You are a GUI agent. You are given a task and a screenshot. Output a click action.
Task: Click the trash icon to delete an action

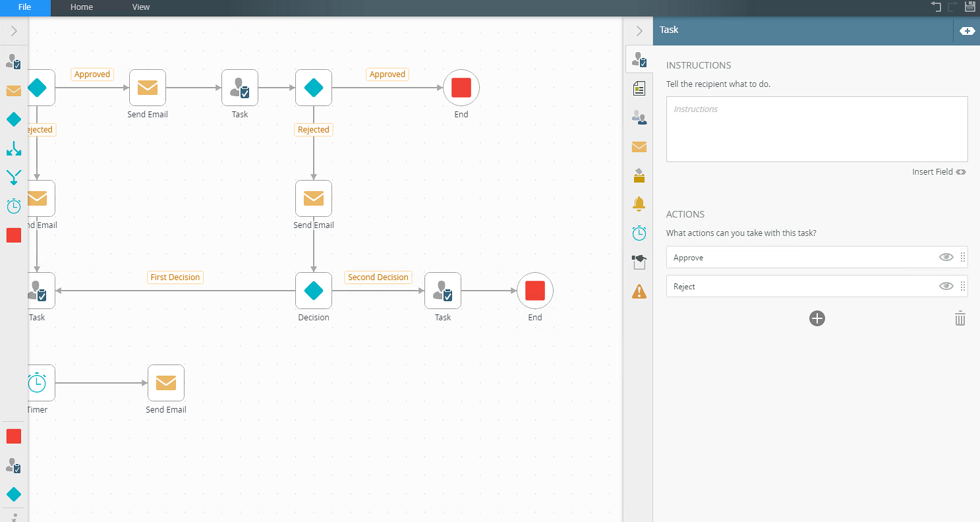(x=960, y=319)
